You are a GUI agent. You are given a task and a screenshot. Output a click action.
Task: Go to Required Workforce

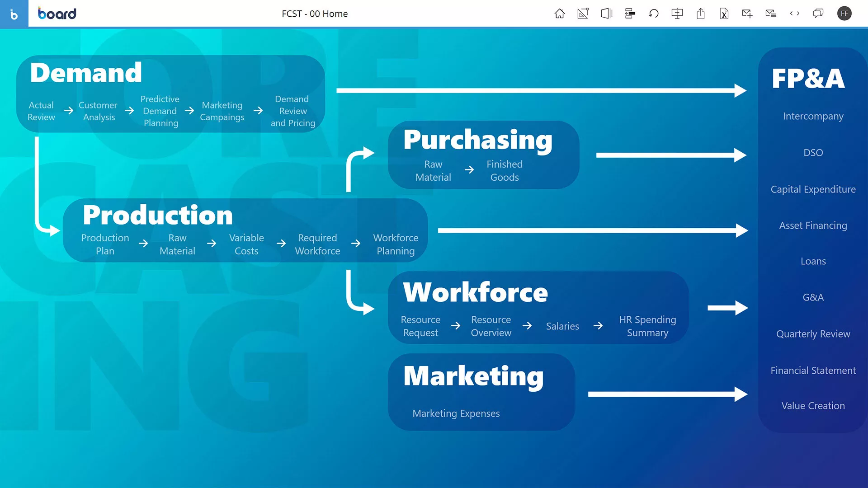(317, 244)
